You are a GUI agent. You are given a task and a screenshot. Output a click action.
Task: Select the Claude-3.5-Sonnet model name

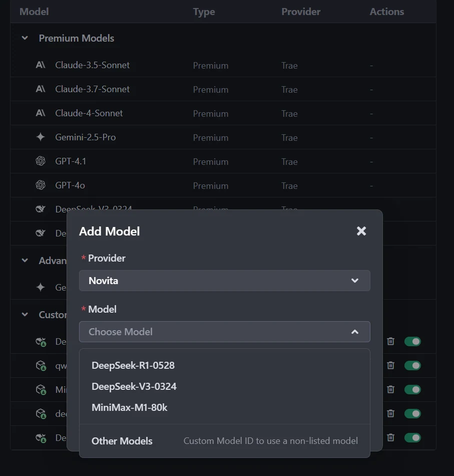click(x=92, y=65)
